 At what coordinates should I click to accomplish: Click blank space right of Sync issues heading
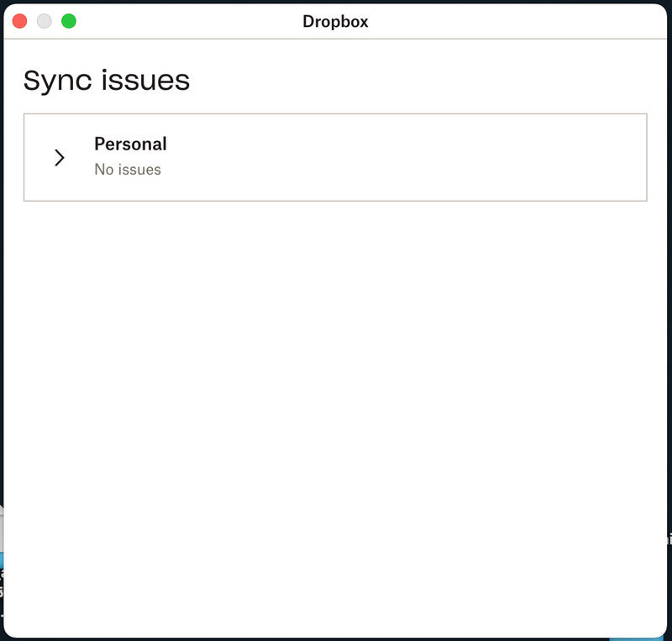[x=420, y=80]
